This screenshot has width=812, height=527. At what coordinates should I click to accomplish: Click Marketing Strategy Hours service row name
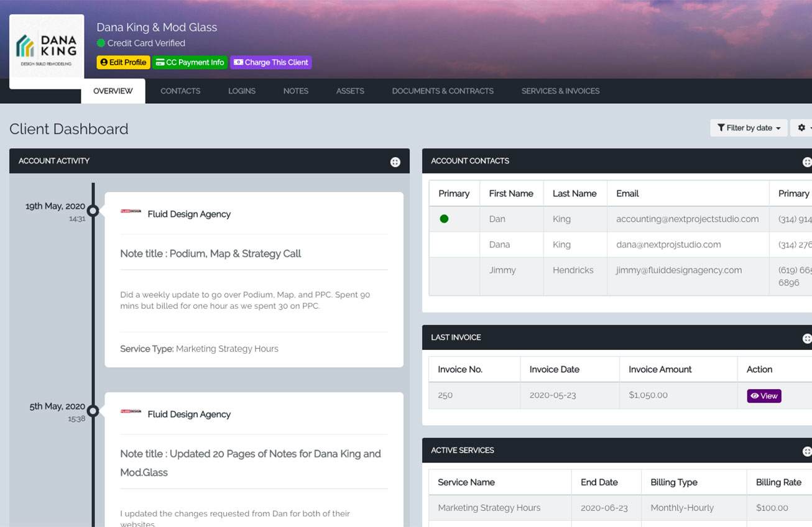pyautogui.click(x=489, y=508)
